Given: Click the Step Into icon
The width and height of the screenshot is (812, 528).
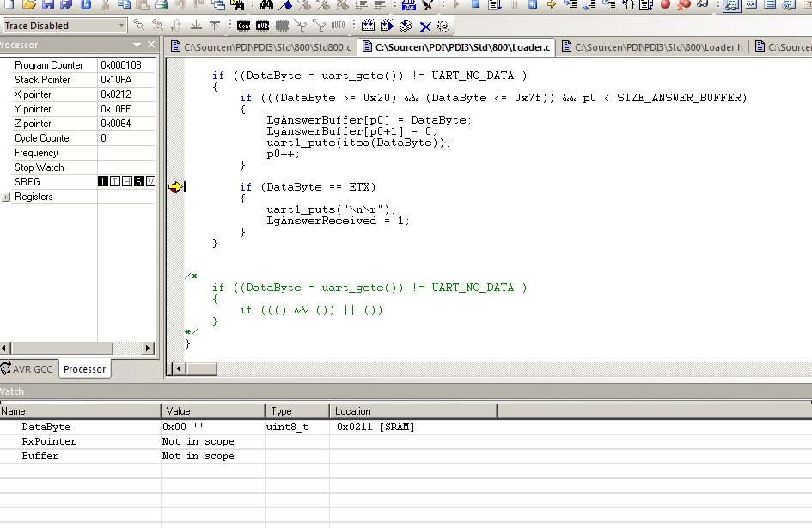Looking at the screenshot, I should pos(571,4).
